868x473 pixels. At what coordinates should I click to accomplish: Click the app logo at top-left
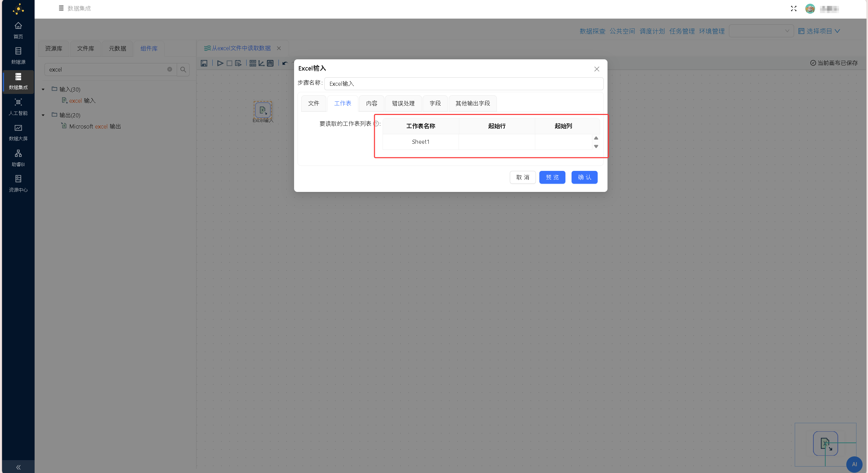[x=18, y=9]
